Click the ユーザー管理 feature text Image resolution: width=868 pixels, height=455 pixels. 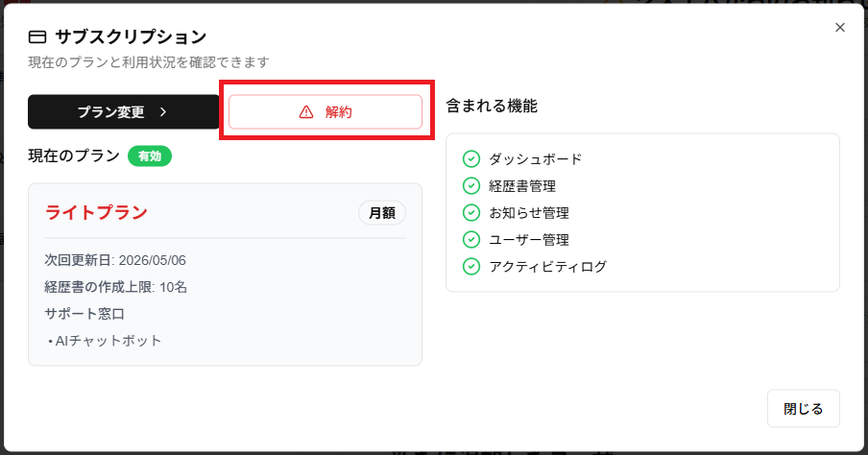[x=529, y=240]
